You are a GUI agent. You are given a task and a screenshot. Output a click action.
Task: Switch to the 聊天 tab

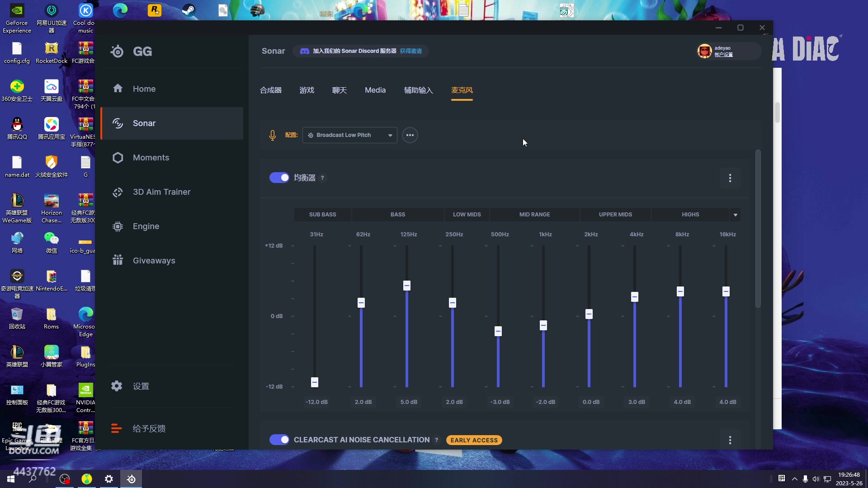(x=340, y=90)
